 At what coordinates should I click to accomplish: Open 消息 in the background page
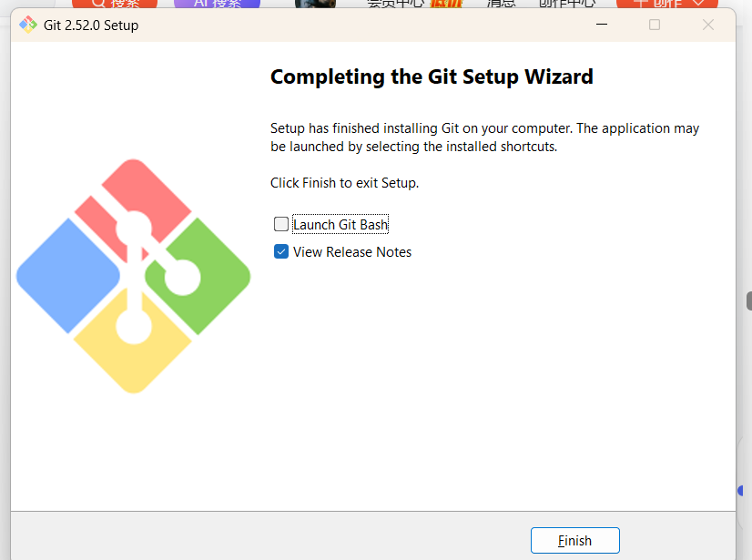coord(501,4)
